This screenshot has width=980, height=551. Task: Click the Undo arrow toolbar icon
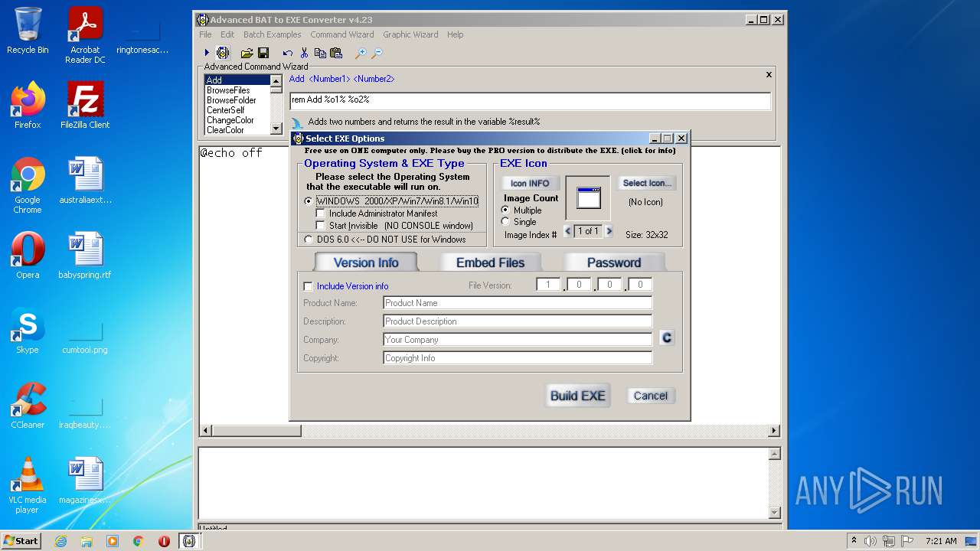pyautogui.click(x=288, y=53)
